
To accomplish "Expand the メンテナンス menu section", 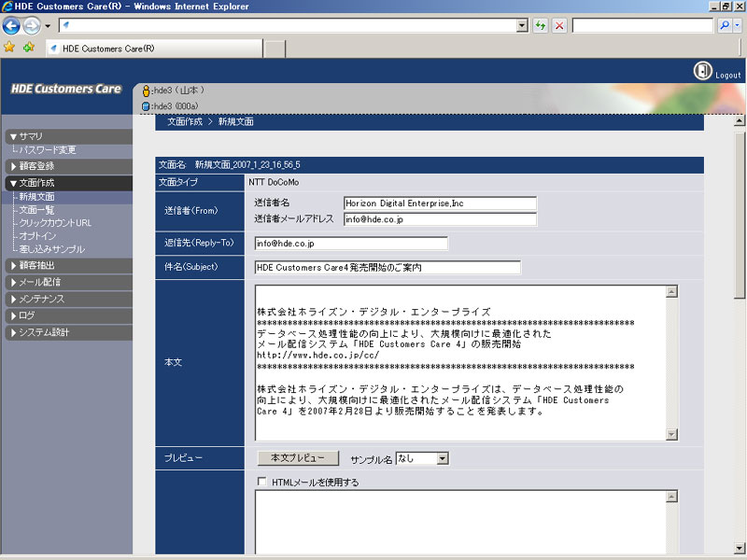I will [x=68, y=299].
